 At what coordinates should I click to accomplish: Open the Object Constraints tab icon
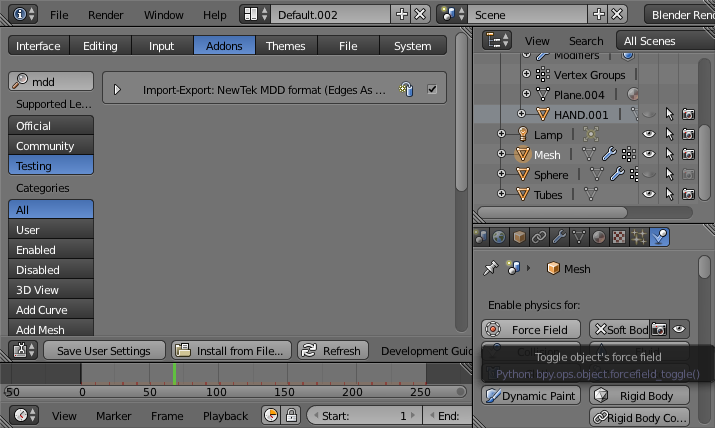click(539, 237)
